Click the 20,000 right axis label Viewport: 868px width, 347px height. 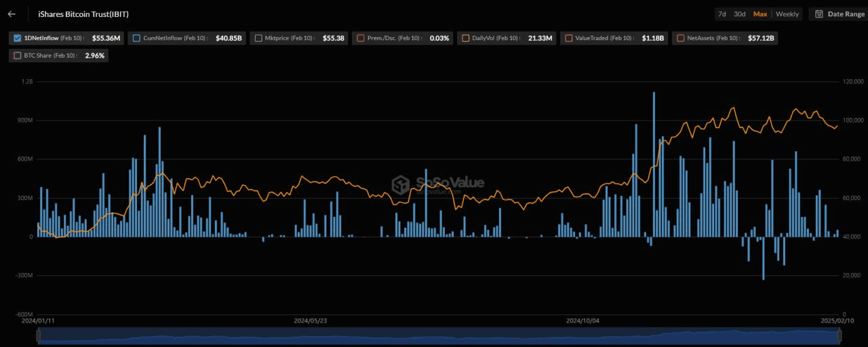852,276
